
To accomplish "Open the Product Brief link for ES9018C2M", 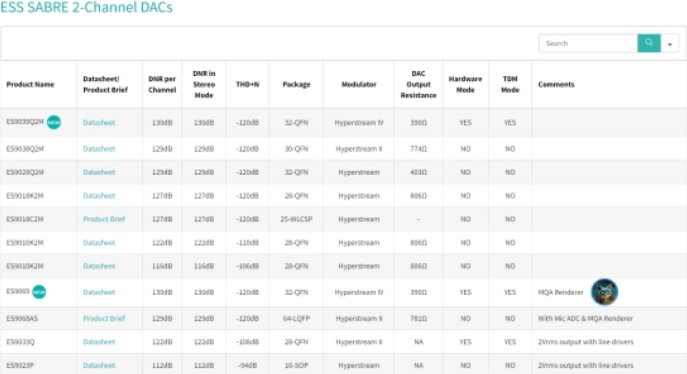I will point(104,219).
